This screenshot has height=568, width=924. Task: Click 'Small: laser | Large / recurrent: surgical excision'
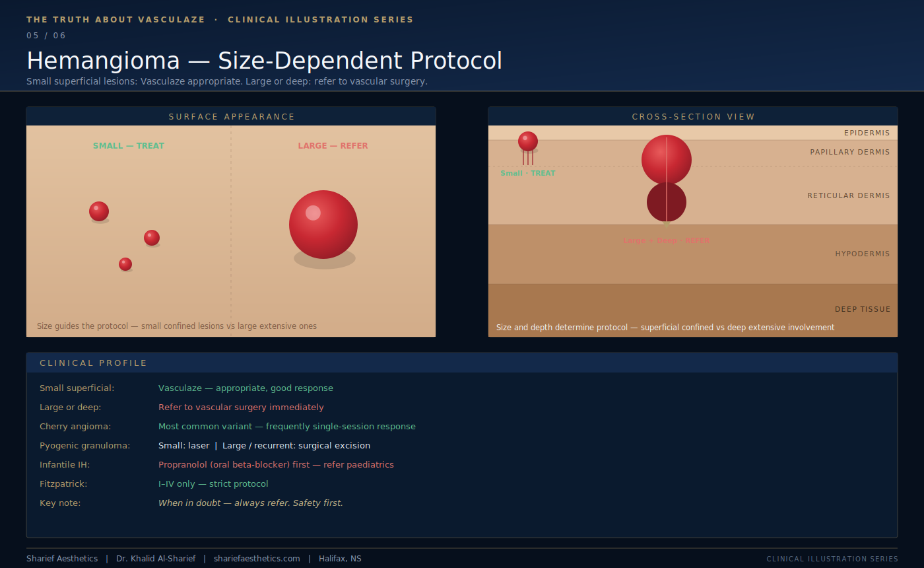264,446
